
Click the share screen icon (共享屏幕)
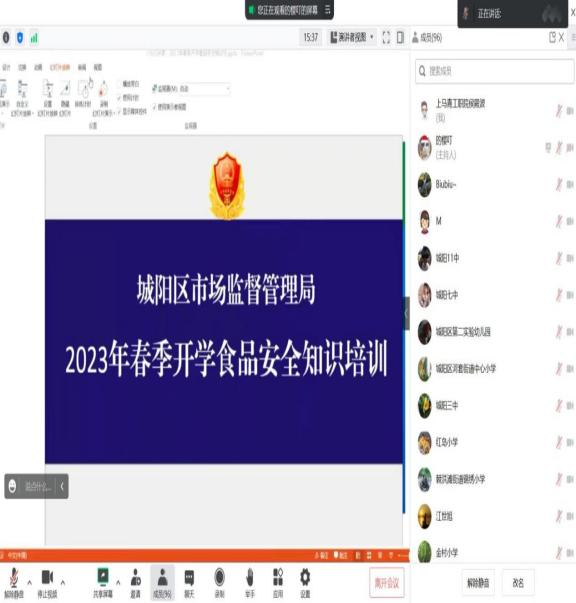pos(103,576)
